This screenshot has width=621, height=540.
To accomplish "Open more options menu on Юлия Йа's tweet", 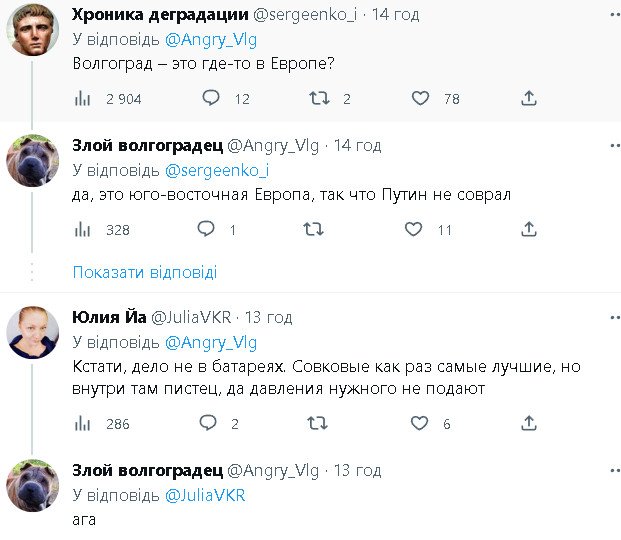I will 612,317.
